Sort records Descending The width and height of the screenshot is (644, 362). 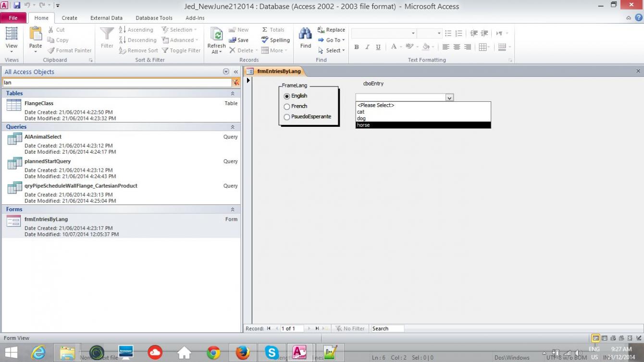click(137, 40)
